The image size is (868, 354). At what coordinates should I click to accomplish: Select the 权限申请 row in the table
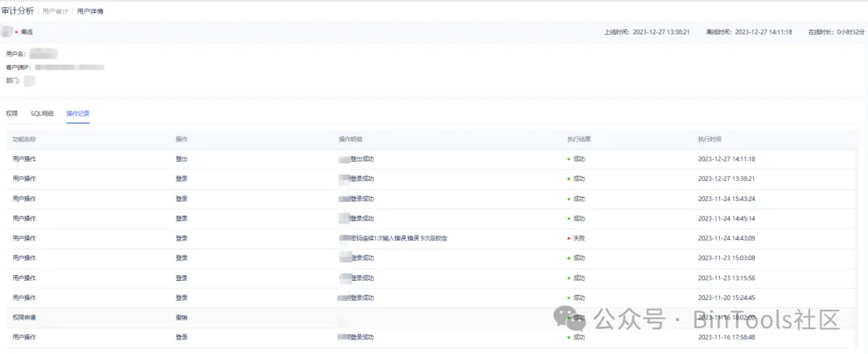point(24,317)
